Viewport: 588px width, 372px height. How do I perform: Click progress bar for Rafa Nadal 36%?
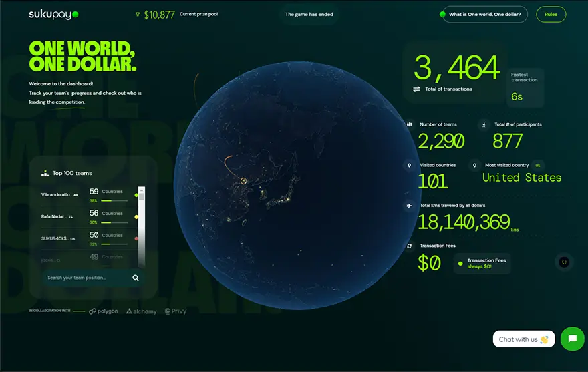(x=114, y=222)
